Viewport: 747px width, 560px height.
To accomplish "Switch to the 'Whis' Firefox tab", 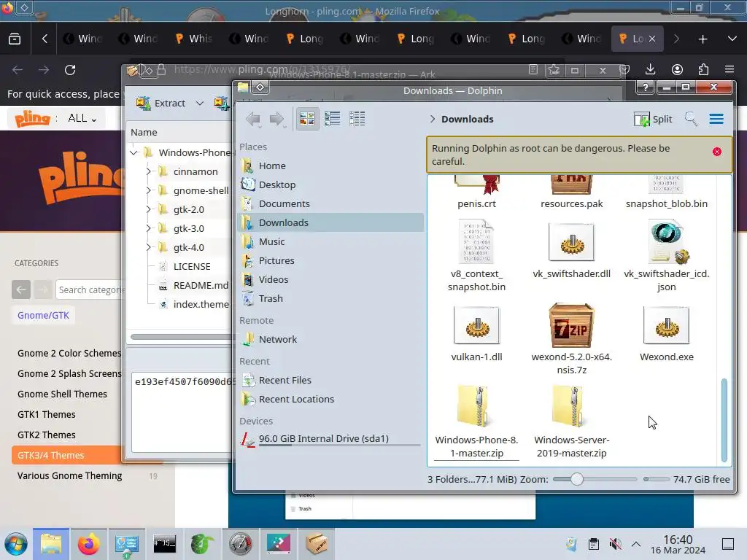I will [x=194, y=39].
